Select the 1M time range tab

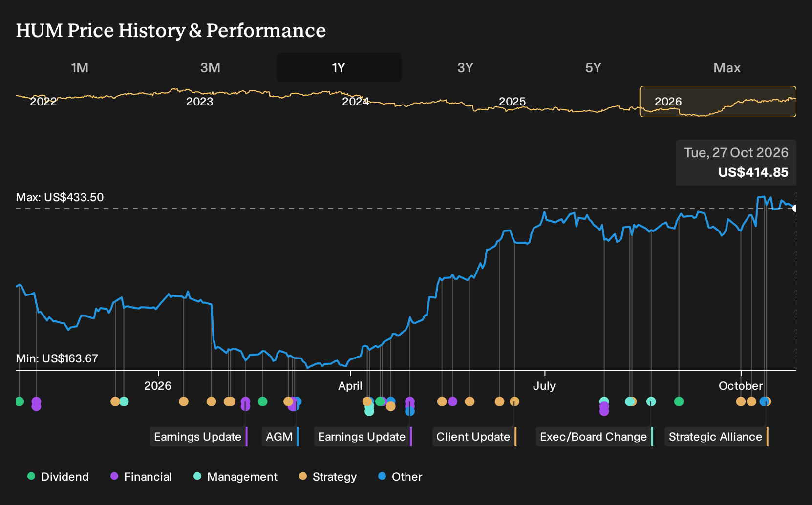(x=80, y=67)
